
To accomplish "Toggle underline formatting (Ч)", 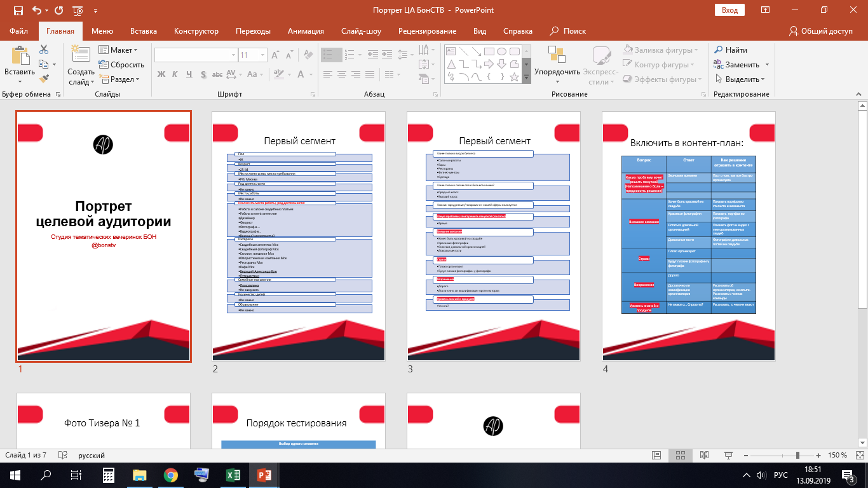I will 189,74.
